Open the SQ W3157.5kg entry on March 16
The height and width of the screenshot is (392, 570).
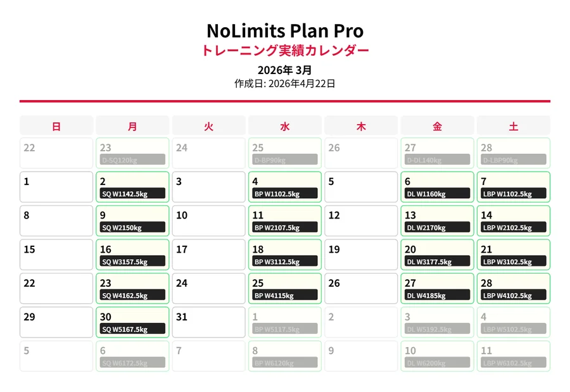pyautogui.click(x=132, y=261)
